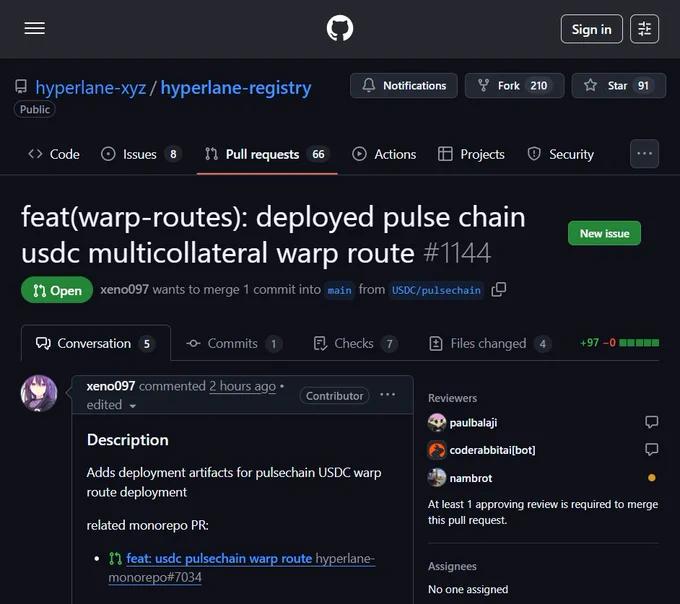680x604 pixels.
Task: Expand the edited history dropdown
Action: click(111, 405)
